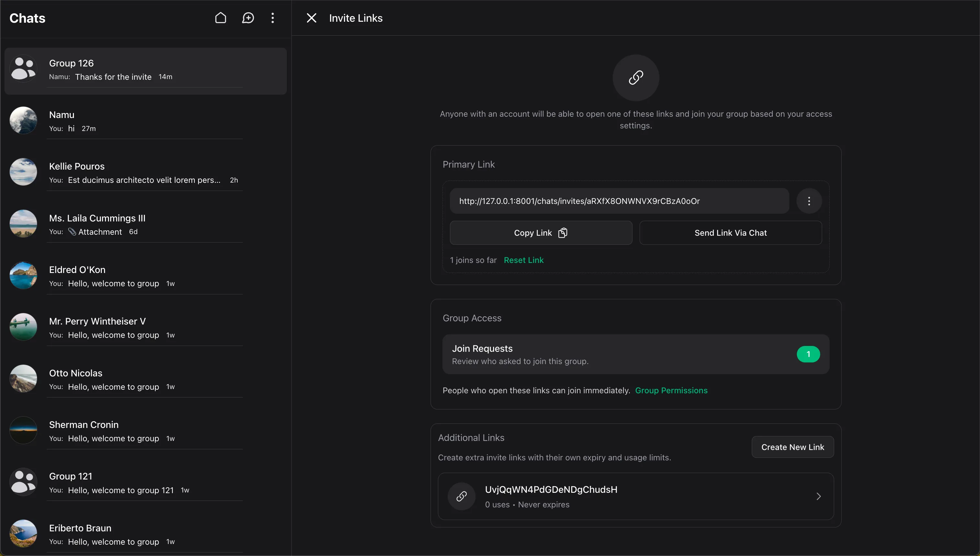This screenshot has height=556, width=980.
Task: Click Mr. Perry Wintheiser V avatar
Action: pos(23,327)
